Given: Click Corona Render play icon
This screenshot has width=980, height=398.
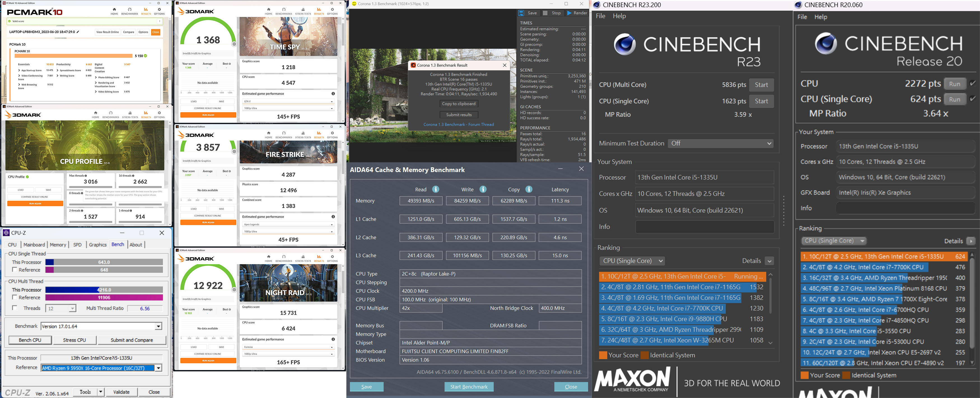Looking at the screenshot, I should (569, 13).
